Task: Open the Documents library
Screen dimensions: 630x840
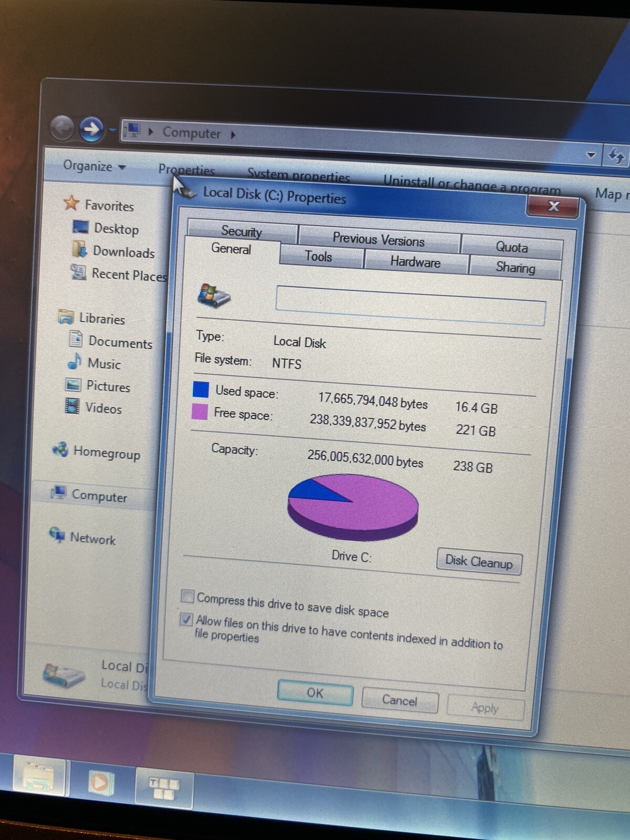Action: coord(120,342)
